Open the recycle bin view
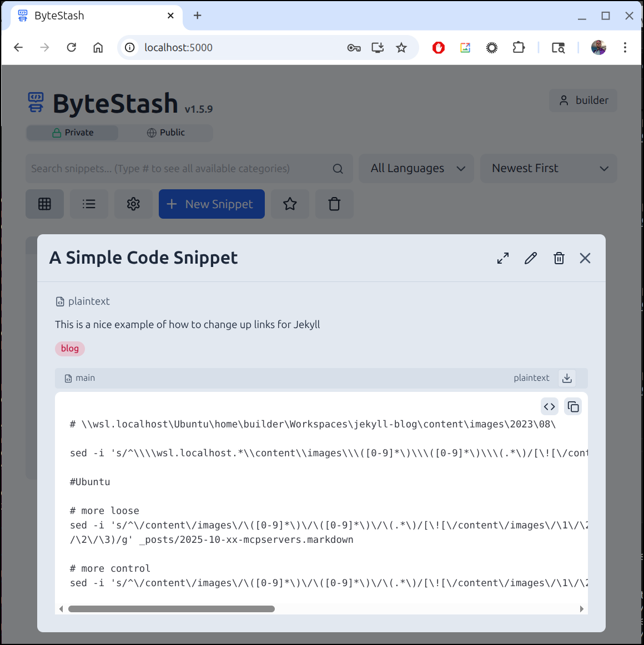This screenshot has height=645, width=644. tap(334, 204)
